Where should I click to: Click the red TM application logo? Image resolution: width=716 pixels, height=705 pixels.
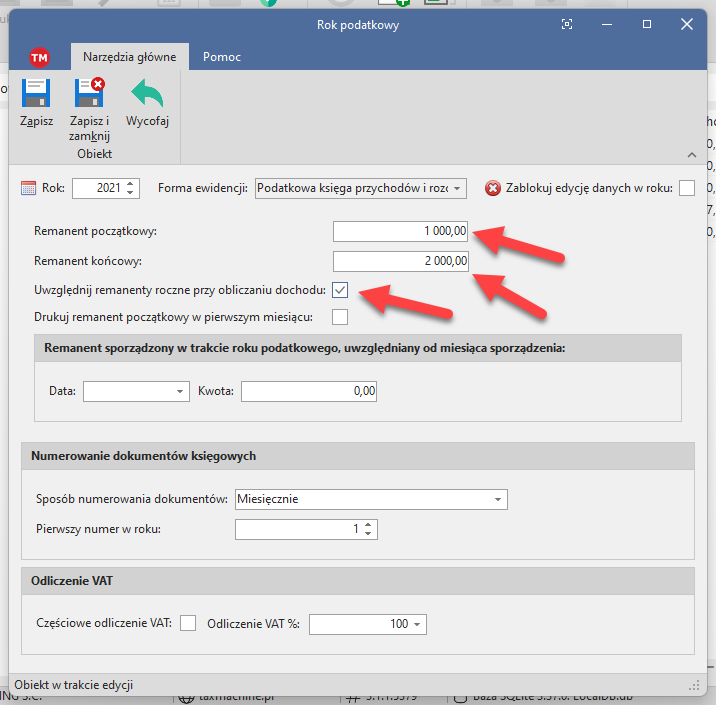[x=40, y=57]
